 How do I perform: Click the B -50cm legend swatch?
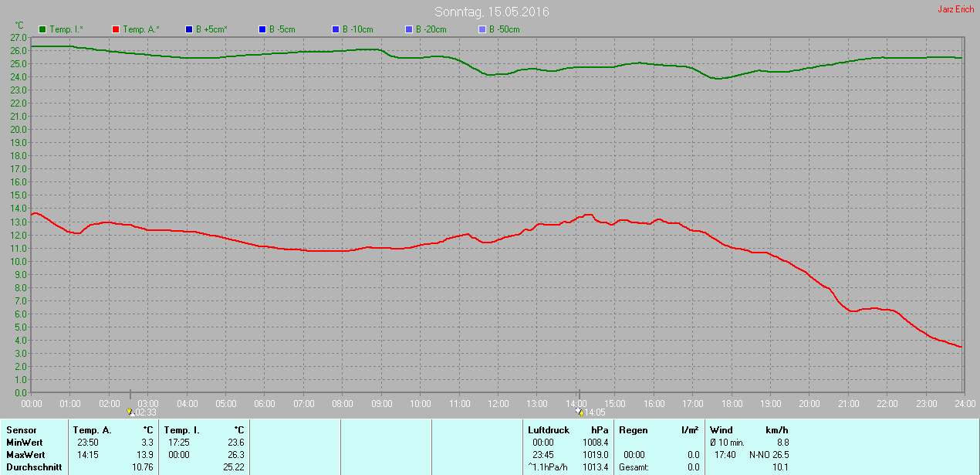(482, 29)
